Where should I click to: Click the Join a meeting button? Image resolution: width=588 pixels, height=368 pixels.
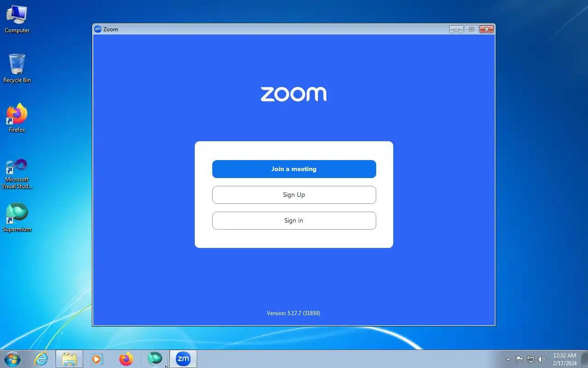pyautogui.click(x=294, y=169)
